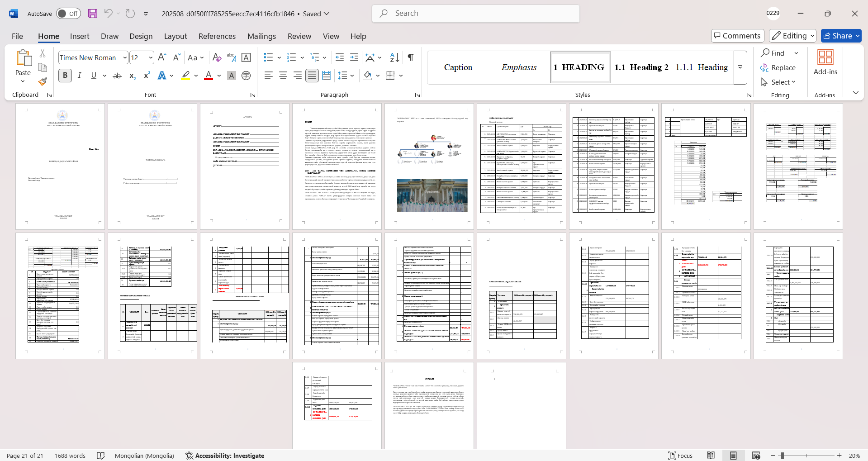Toggle underline formatting
This screenshot has width=868, height=461.
pyautogui.click(x=94, y=76)
